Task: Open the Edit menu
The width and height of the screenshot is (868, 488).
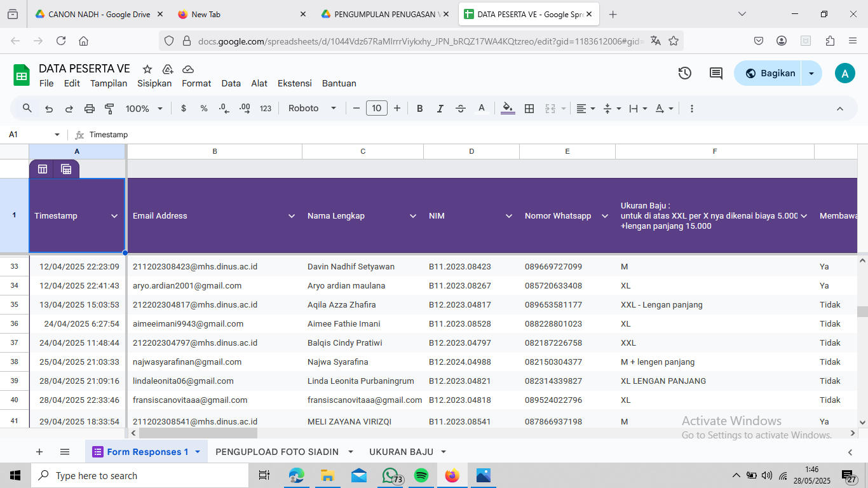Action: 72,83
